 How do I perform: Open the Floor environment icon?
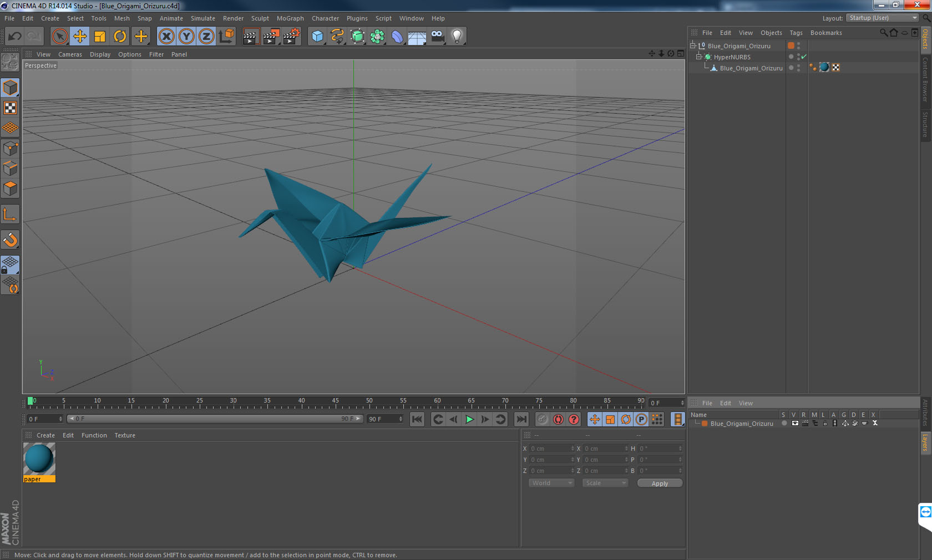(x=417, y=37)
